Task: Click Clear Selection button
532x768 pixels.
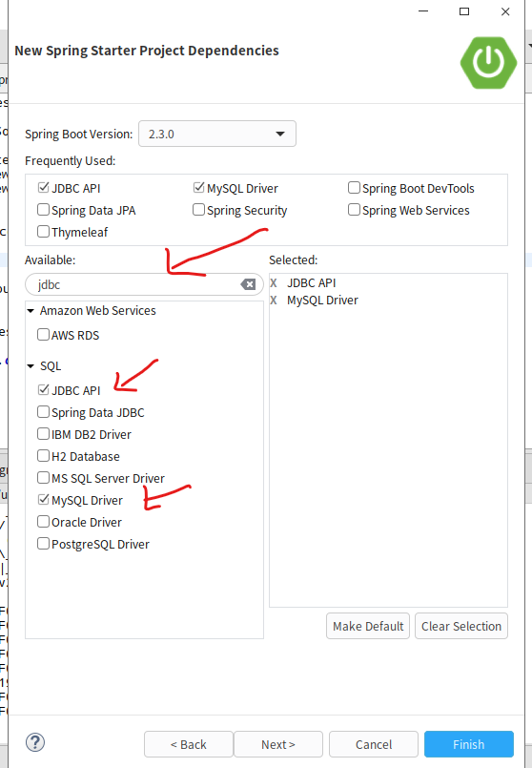Action: tap(461, 626)
